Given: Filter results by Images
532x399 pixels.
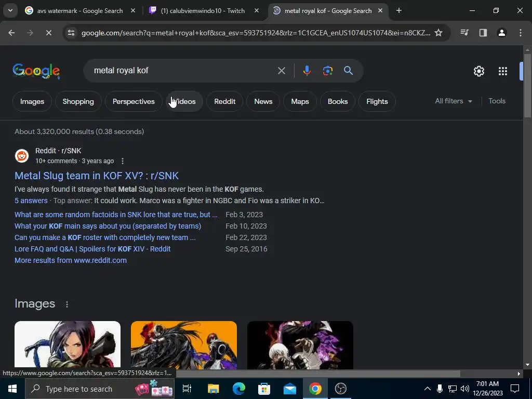Looking at the screenshot, I should (32, 101).
